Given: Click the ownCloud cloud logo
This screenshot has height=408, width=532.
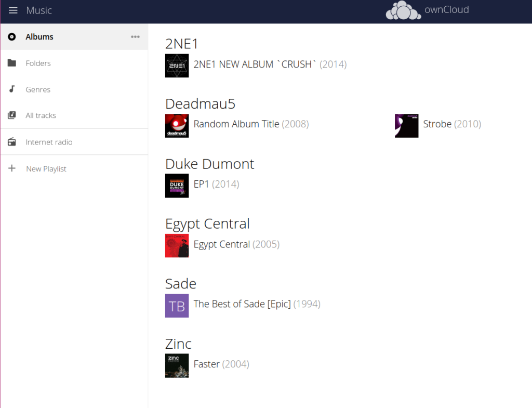Looking at the screenshot, I should (403, 10).
